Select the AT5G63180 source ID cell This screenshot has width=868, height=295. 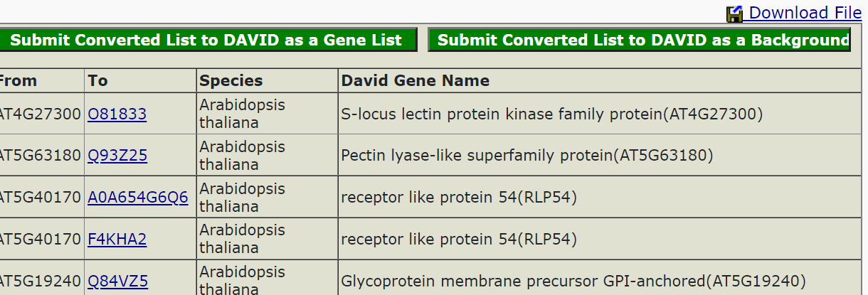pyautogui.click(x=39, y=156)
